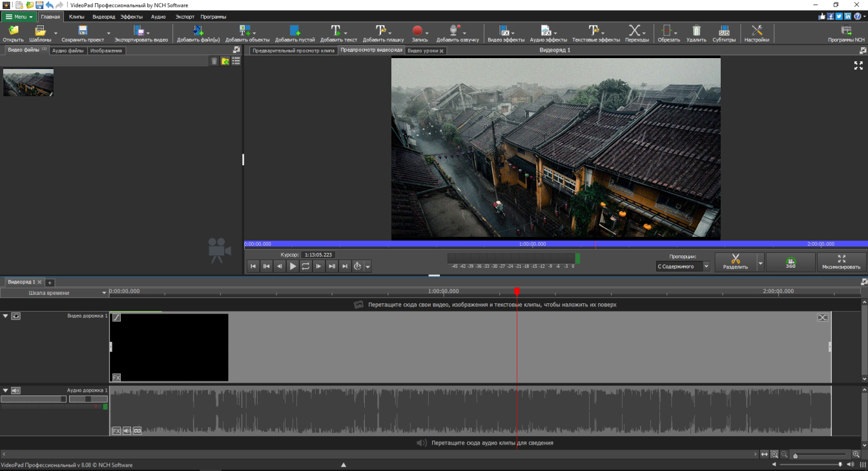This screenshot has height=471, width=868.
Task: Adjust Аудио дорожка 1 pan slider
Action: (x=88, y=399)
